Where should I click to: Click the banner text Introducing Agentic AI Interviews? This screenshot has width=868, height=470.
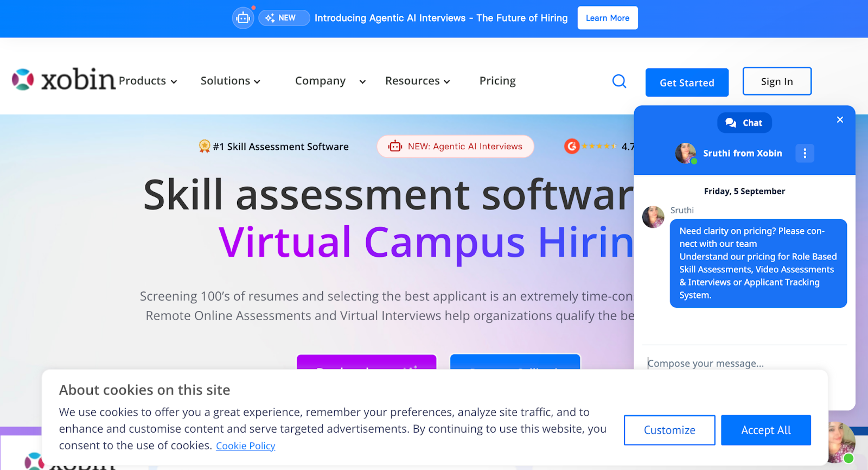click(x=441, y=18)
